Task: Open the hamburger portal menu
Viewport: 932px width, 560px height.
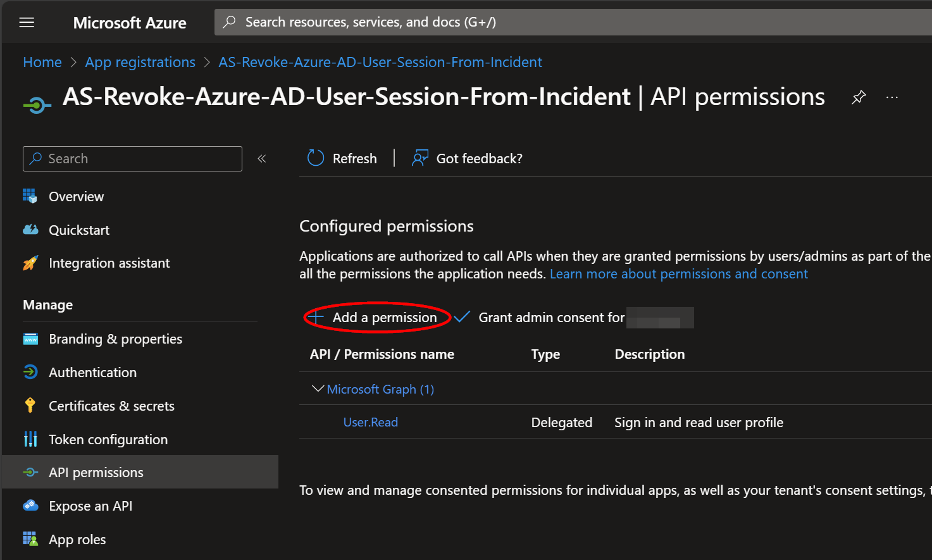Action: tap(27, 23)
